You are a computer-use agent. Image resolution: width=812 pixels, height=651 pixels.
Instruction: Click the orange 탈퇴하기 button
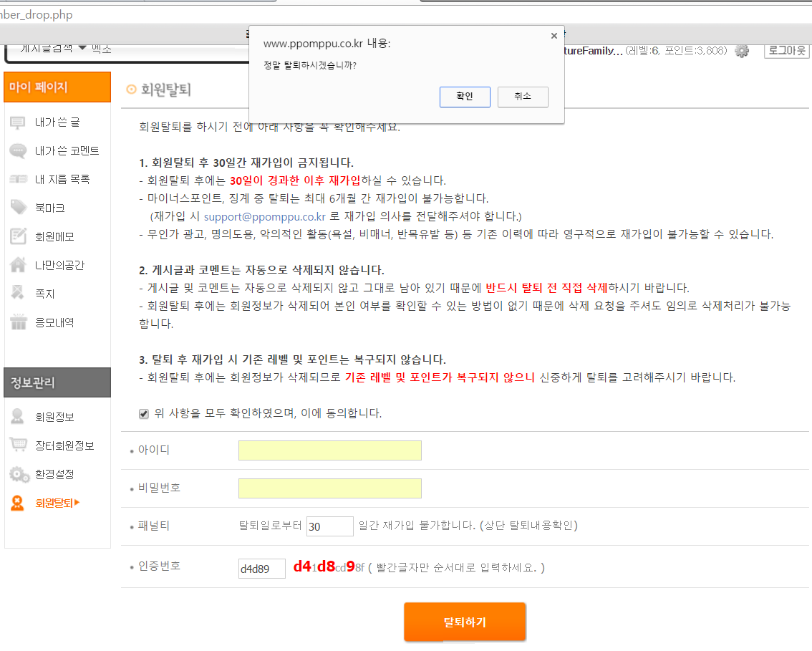click(465, 622)
